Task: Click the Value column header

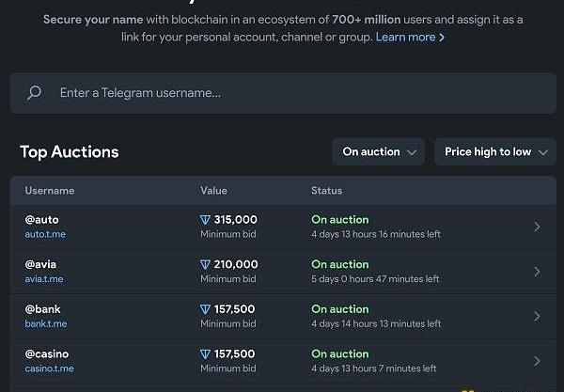Action: (213, 191)
